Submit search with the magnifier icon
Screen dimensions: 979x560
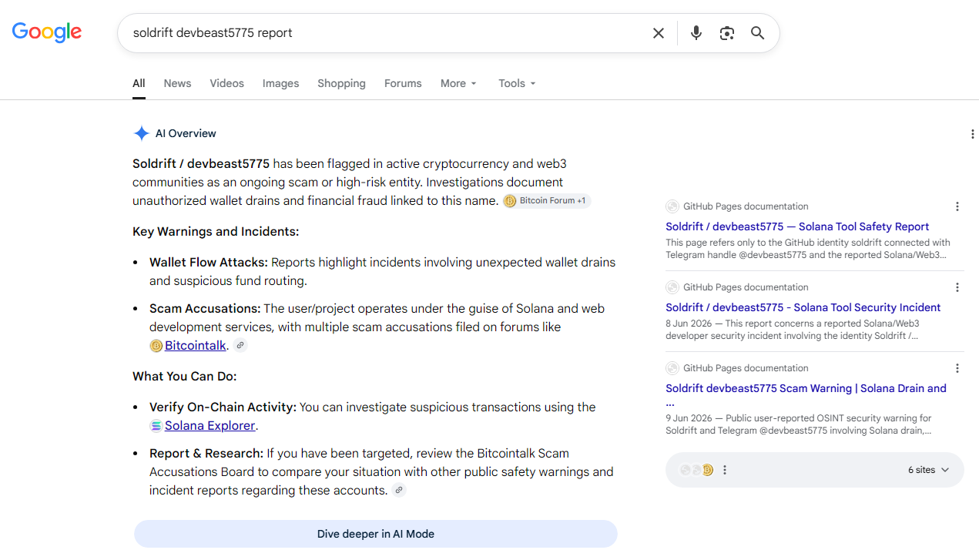[x=758, y=33]
